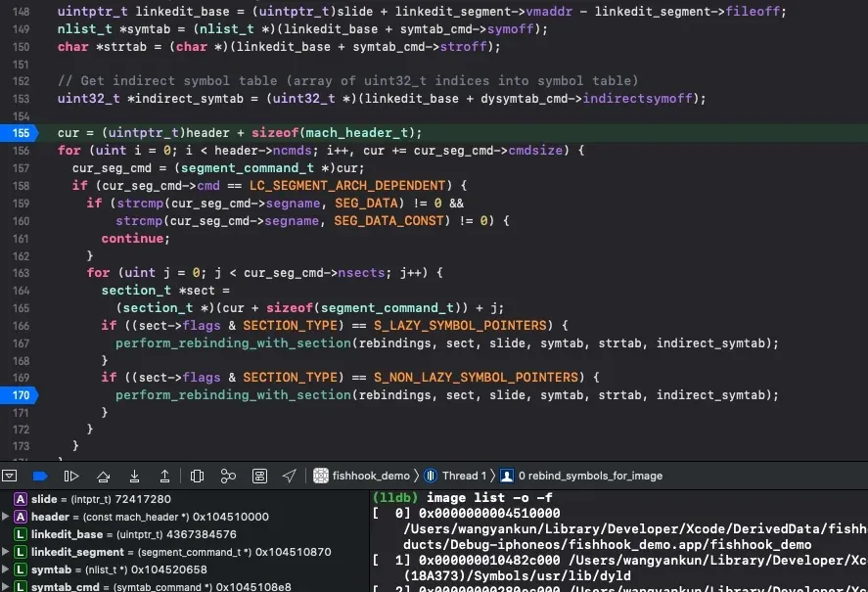Screen dimensions: 868x592
Task: Click the stroff member on line 150
Action: [463, 47]
